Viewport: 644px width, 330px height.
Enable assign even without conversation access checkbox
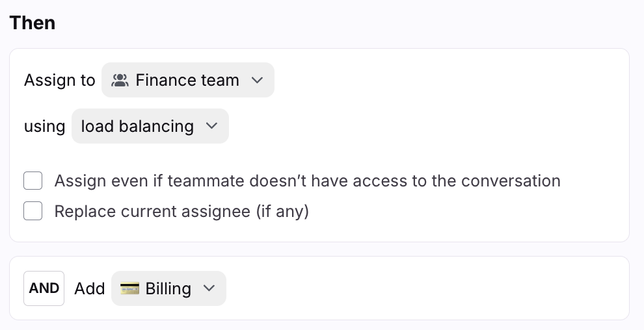coord(33,181)
